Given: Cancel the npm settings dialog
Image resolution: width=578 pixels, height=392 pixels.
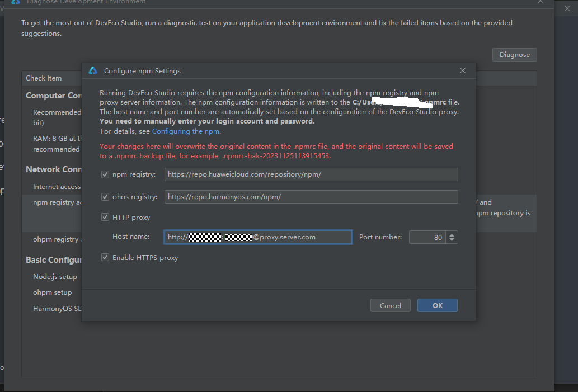Looking at the screenshot, I should [391, 305].
